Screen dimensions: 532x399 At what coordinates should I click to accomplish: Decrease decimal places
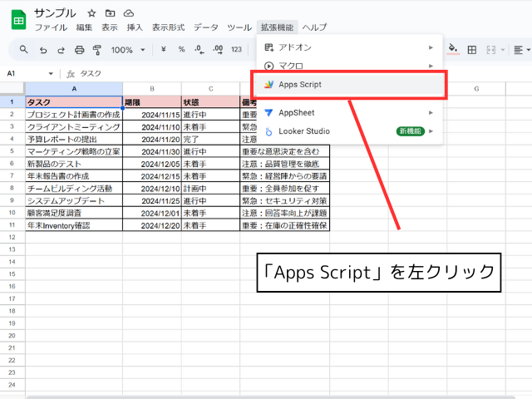click(199, 50)
